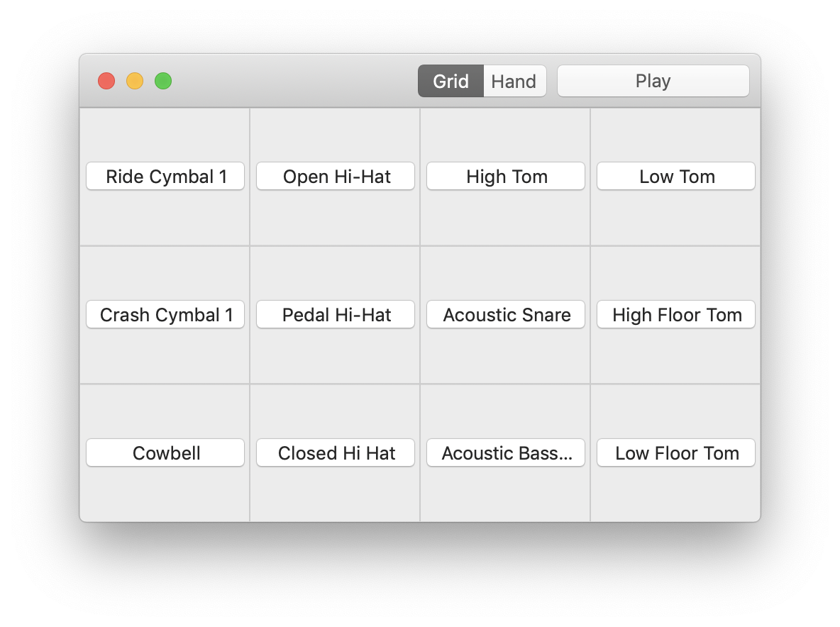This screenshot has height=627, width=840.
Task: Click the Low Tom button
Action: [x=676, y=176]
